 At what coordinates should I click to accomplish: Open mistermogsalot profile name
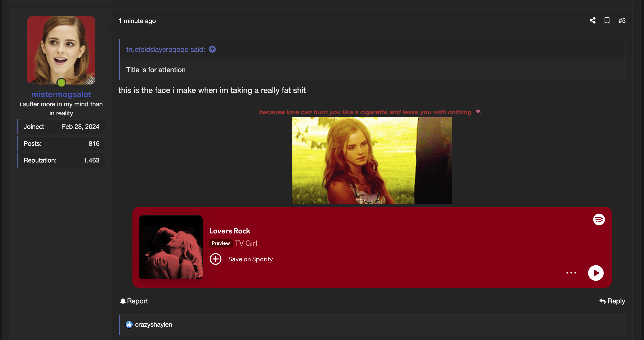click(61, 94)
